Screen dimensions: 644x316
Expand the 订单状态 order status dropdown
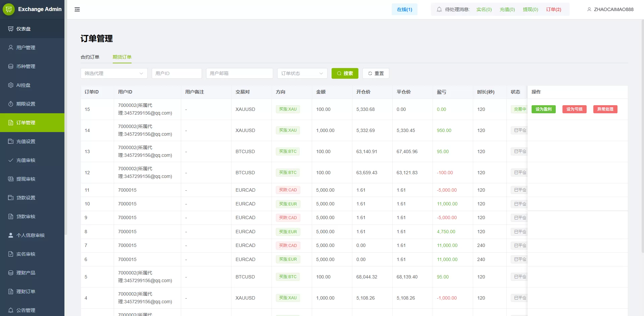[302, 73]
